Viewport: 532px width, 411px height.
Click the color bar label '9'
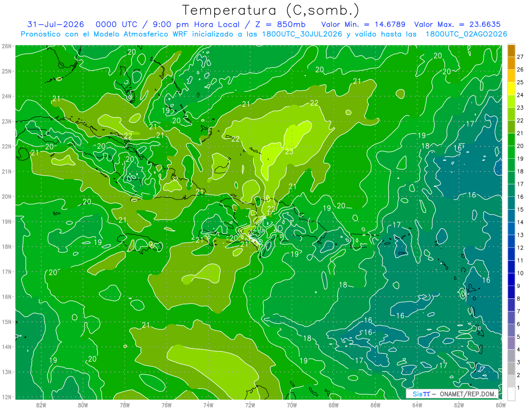[x=519, y=286]
